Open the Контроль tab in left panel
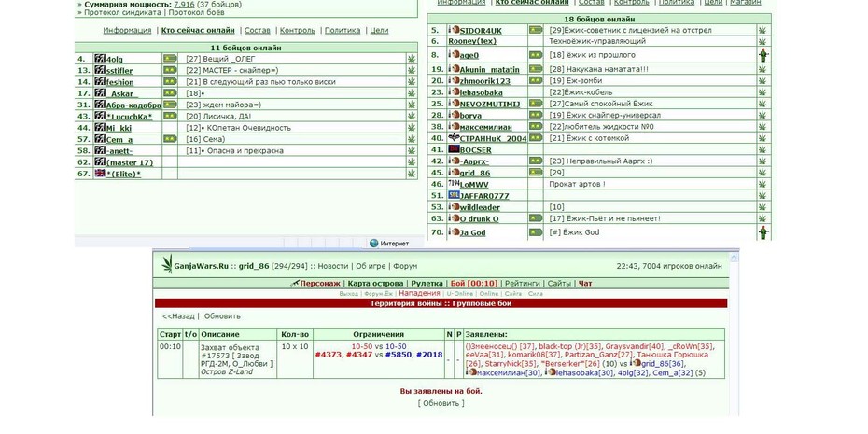The width and height of the screenshot is (868, 434). click(298, 31)
